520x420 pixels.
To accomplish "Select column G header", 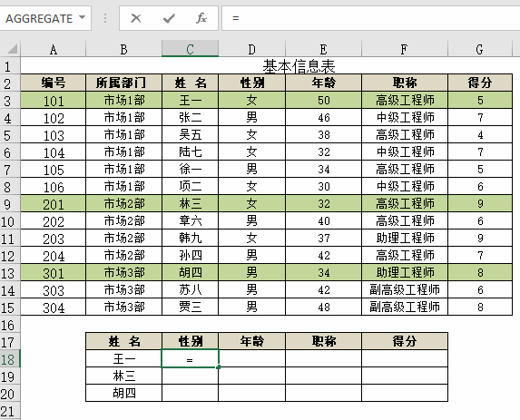I will click(480, 49).
